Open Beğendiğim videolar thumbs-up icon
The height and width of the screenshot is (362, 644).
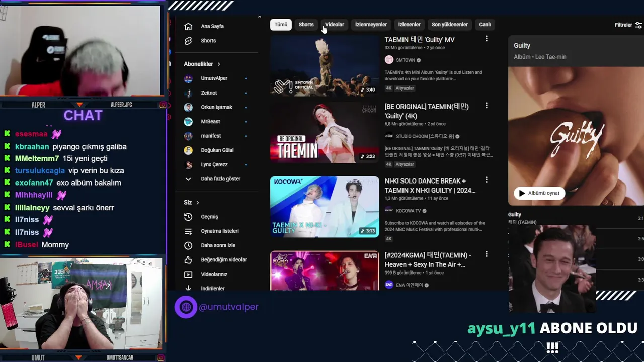[x=188, y=260]
